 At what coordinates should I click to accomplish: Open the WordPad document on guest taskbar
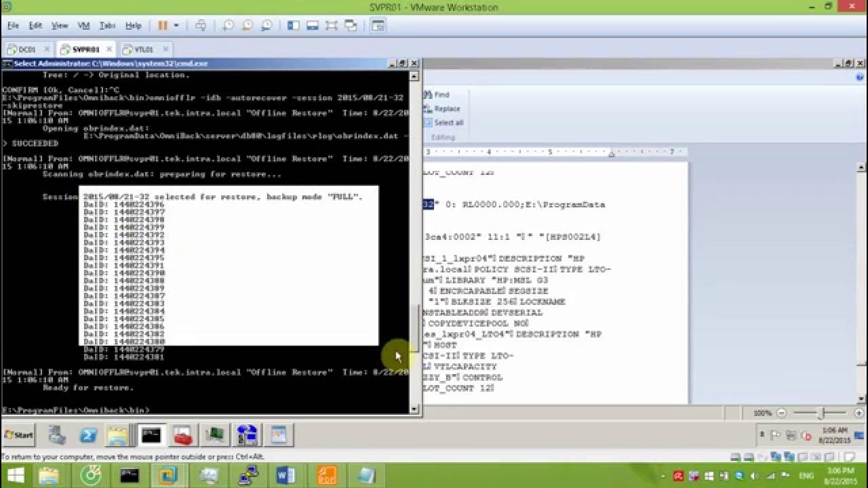point(279,435)
